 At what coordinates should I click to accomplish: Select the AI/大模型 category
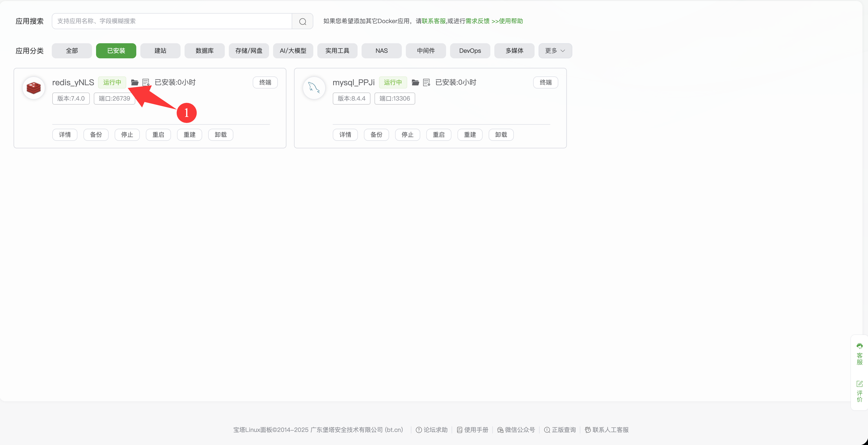coord(292,51)
